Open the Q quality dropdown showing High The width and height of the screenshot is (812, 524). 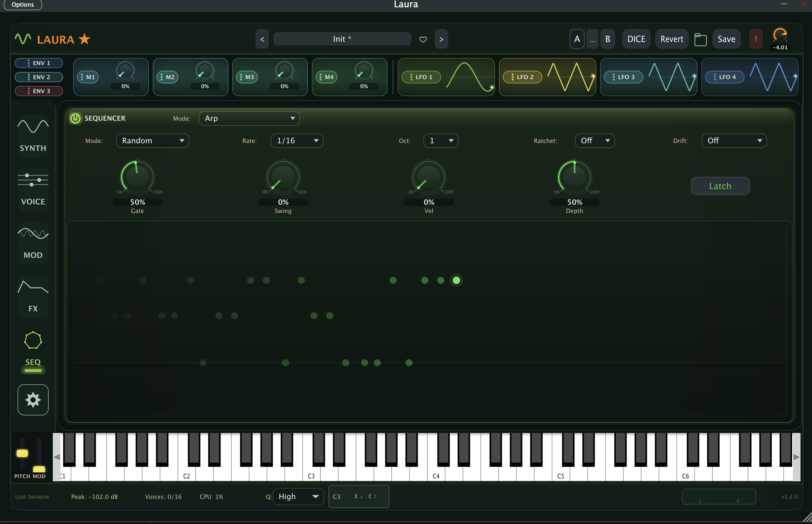[298, 496]
